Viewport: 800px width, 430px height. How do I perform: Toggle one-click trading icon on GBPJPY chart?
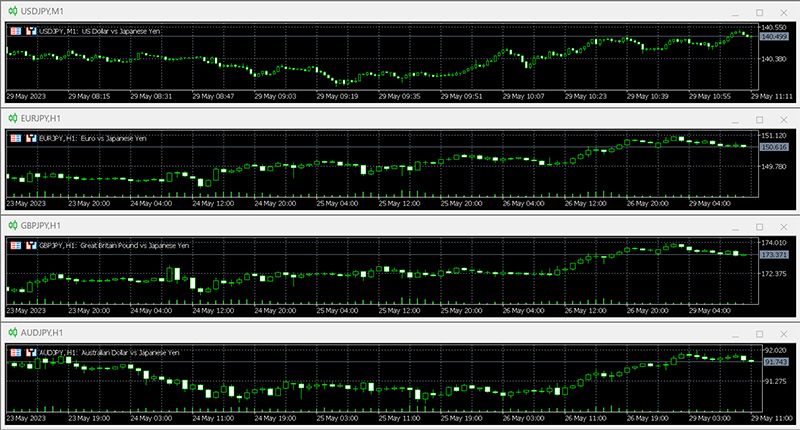[x=31, y=245]
